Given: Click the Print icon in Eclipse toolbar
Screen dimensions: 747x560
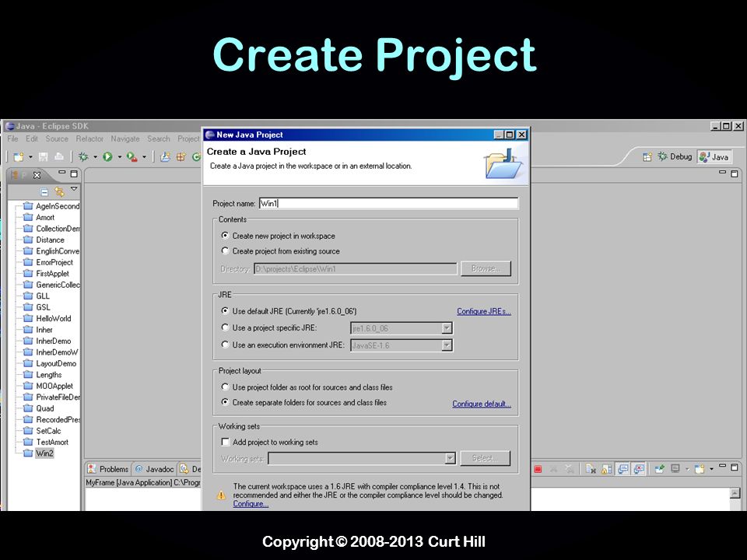Looking at the screenshot, I should (x=59, y=156).
